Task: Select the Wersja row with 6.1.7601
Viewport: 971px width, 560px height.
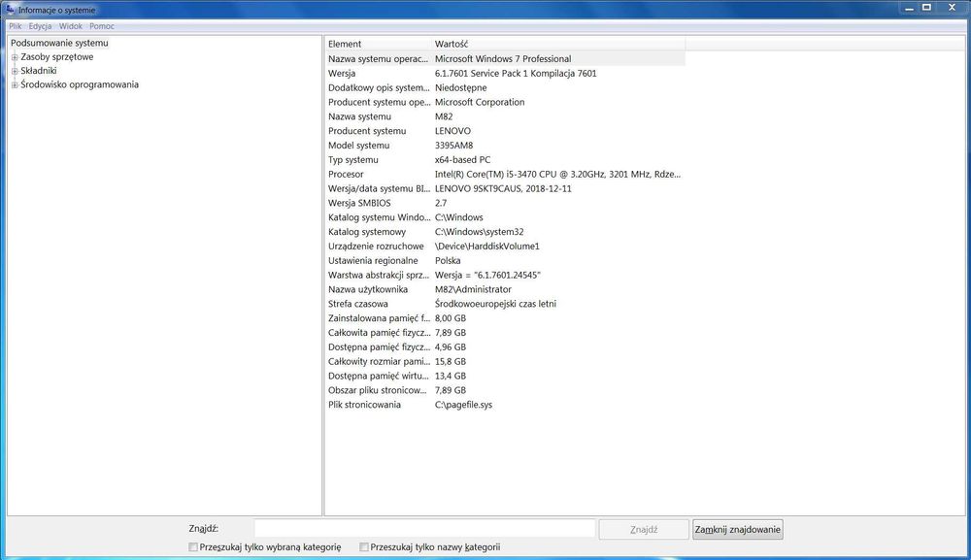Action: (x=505, y=73)
